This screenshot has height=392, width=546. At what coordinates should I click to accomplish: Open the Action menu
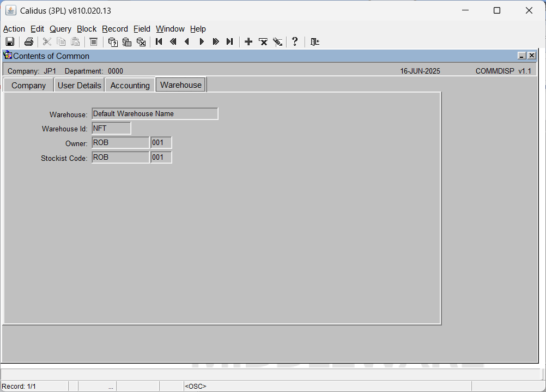click(x=14, y=29)
